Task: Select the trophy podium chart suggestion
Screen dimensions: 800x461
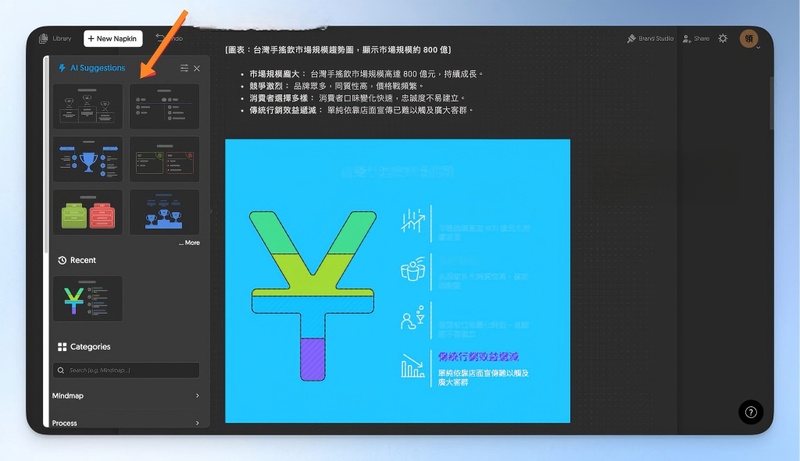Action: [x=88, y=106]
